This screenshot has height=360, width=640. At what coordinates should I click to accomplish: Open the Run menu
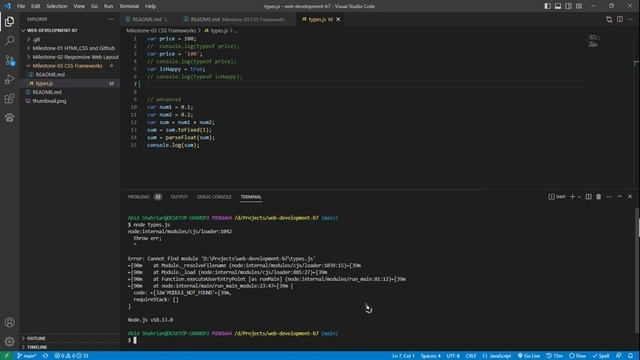tap(108, 6)
